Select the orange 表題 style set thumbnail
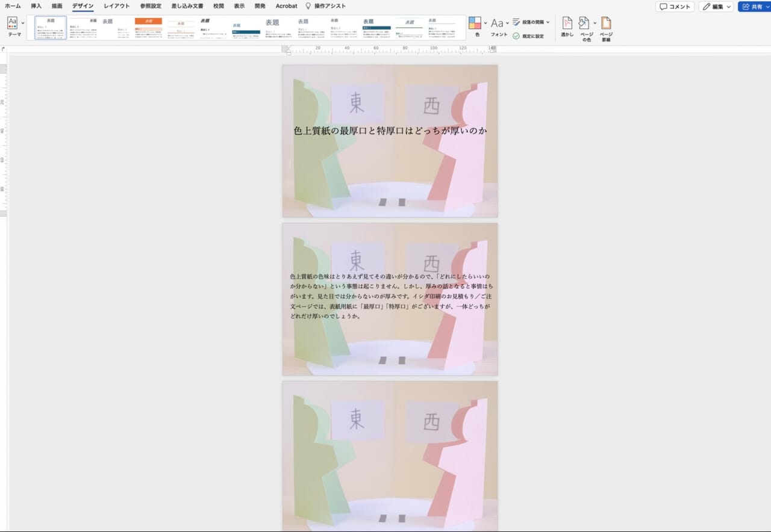The height and width of the screenshot is (532, 771). coord(148,27)
